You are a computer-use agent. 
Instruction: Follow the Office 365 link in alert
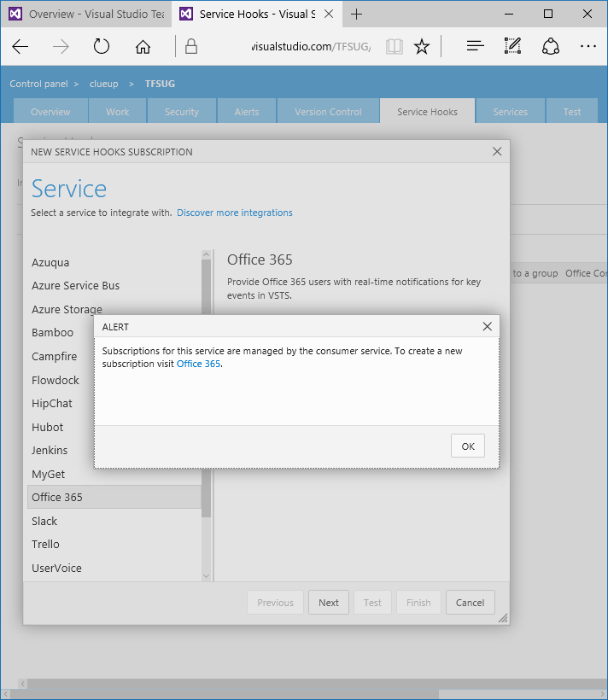(x=198, y=364)
